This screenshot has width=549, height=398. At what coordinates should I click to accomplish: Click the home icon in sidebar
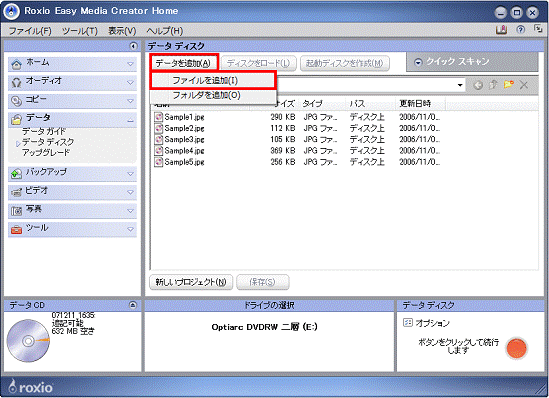pyautogui.click(x=16, y=64)
